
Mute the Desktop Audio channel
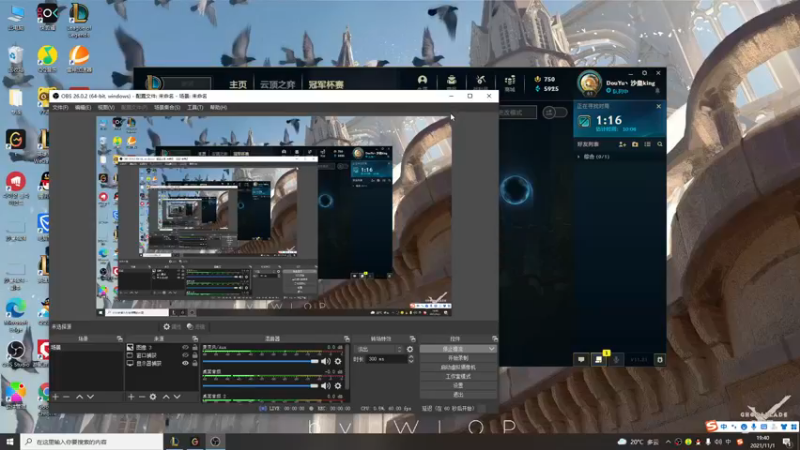point(326,386)
